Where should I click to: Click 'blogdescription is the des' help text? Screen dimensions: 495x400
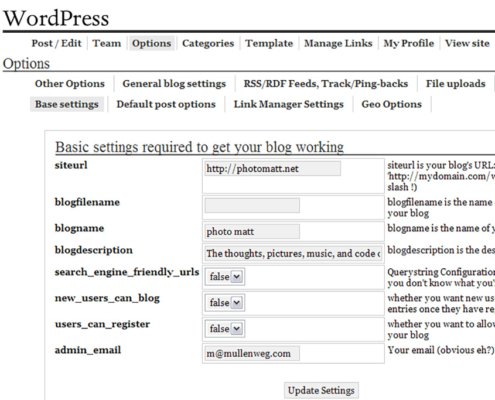click(x=441, y=250)
